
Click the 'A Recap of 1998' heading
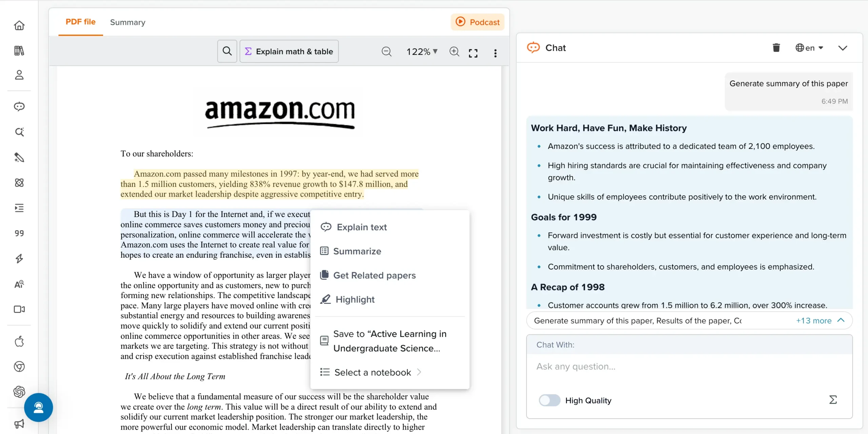click(568, 287)
